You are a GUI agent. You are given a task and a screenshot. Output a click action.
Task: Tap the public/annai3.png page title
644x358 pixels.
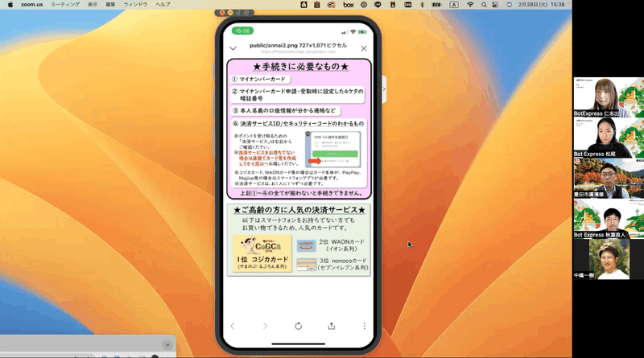point(298,45)
